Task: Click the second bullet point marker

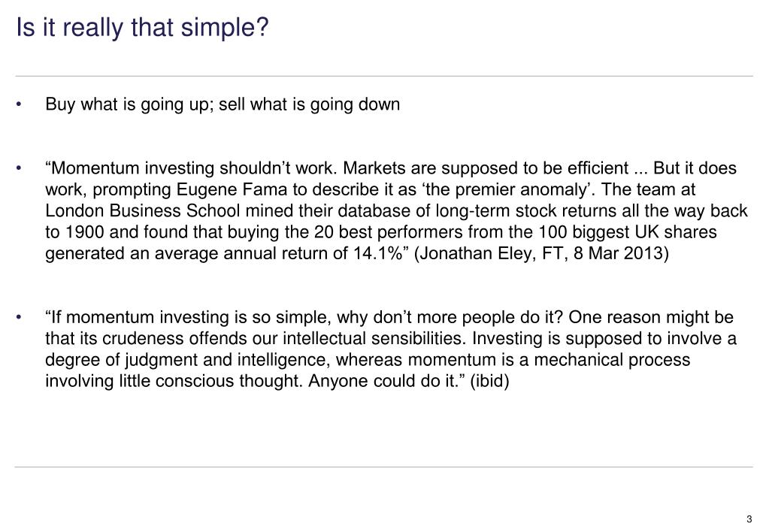Action: [19, 168]
